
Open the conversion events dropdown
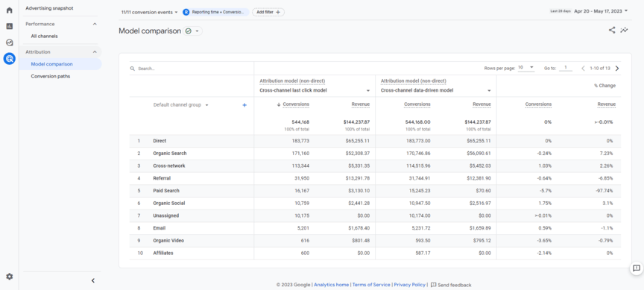[150, 13]
